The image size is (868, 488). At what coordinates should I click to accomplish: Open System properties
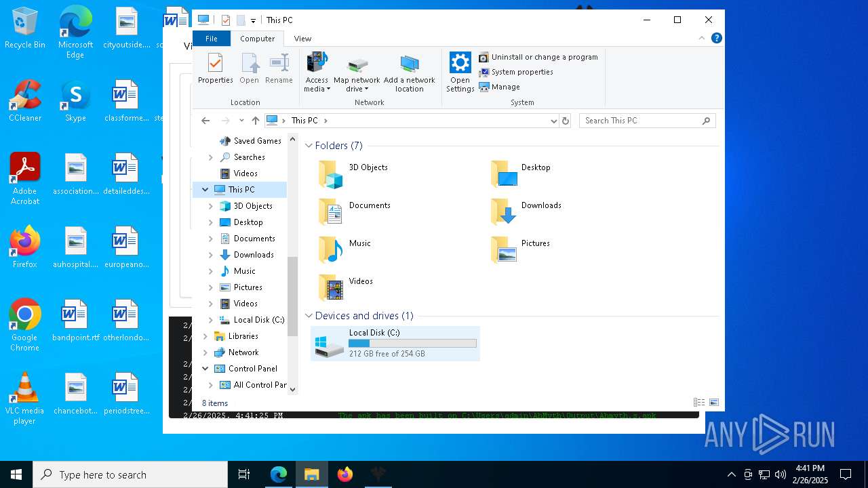tap(516, 72)
